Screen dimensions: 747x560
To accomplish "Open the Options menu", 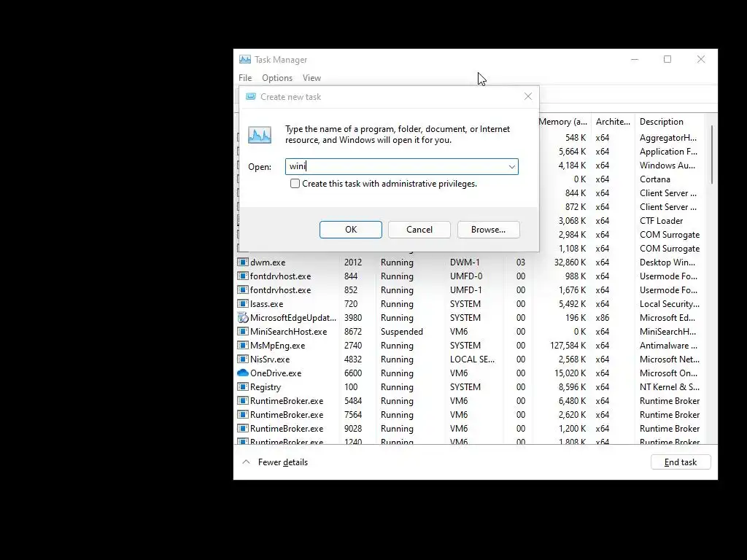I will 277,77.
